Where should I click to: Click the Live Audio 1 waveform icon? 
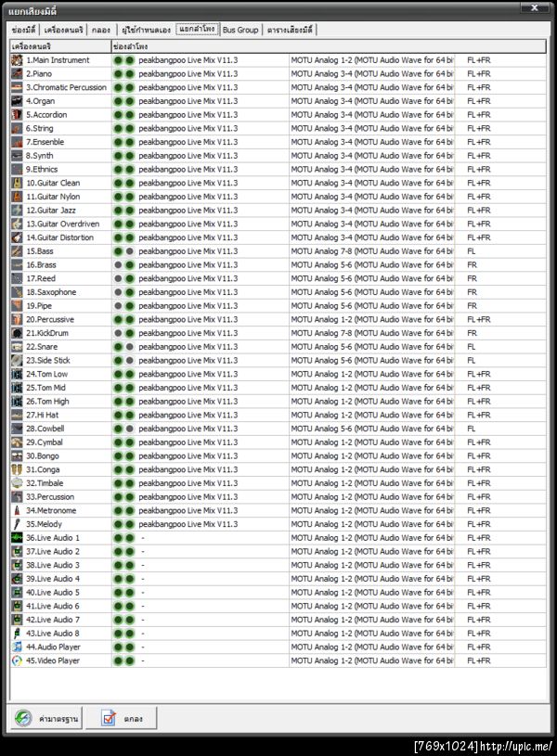(x=17, y=538)
